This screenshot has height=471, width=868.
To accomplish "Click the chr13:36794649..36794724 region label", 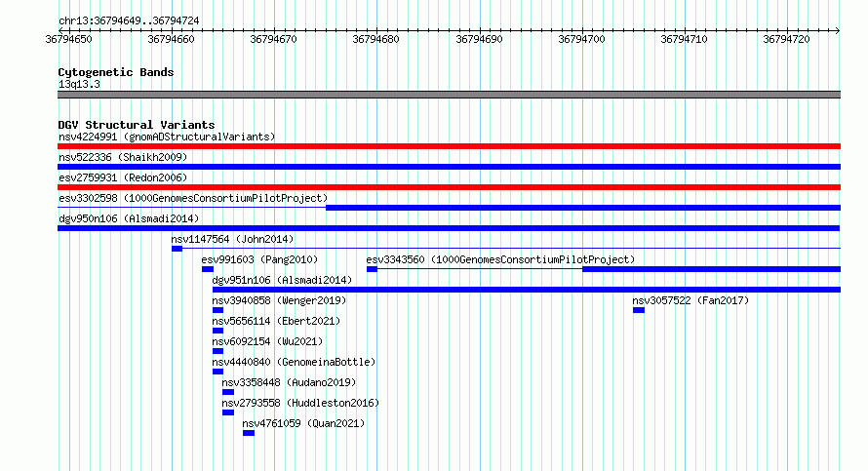I will (x=129, y=21).
